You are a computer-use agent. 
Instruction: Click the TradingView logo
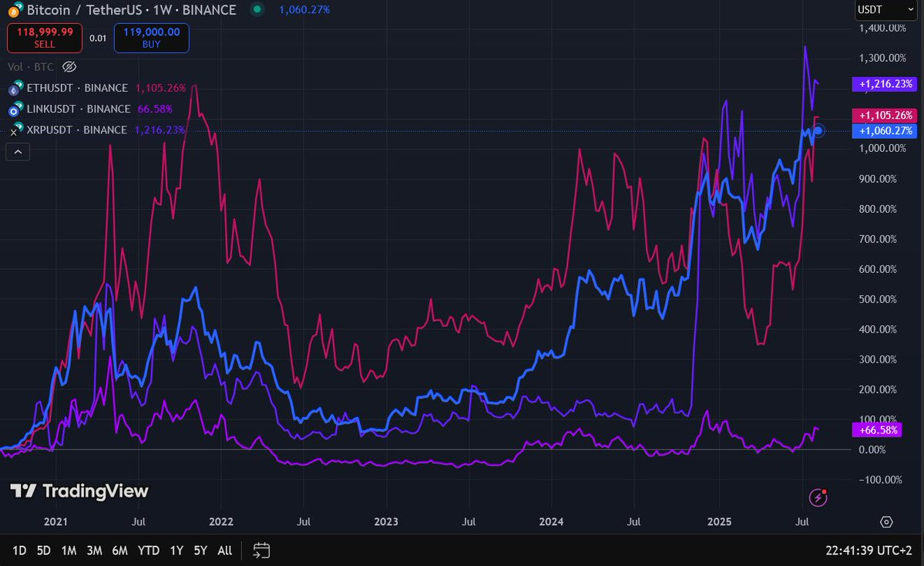pyautogui.click(x=79, y=491)
